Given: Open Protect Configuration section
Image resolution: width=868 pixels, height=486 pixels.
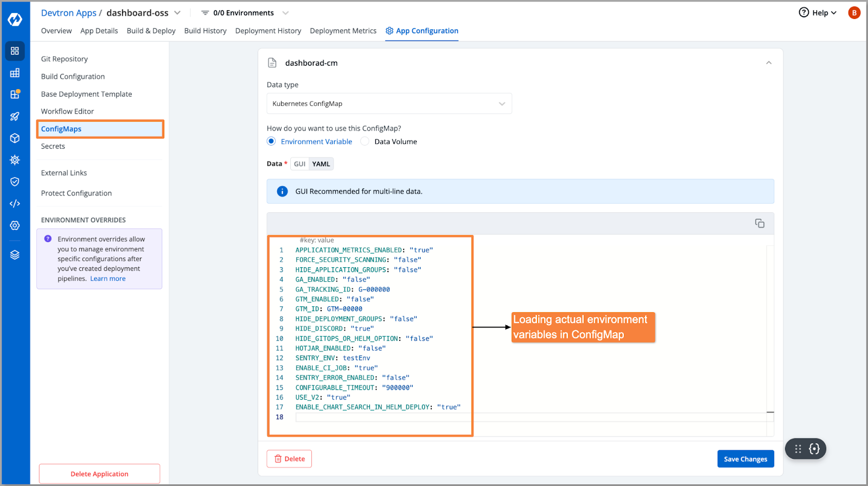Looking at the screenshot, I should [76, 193].
